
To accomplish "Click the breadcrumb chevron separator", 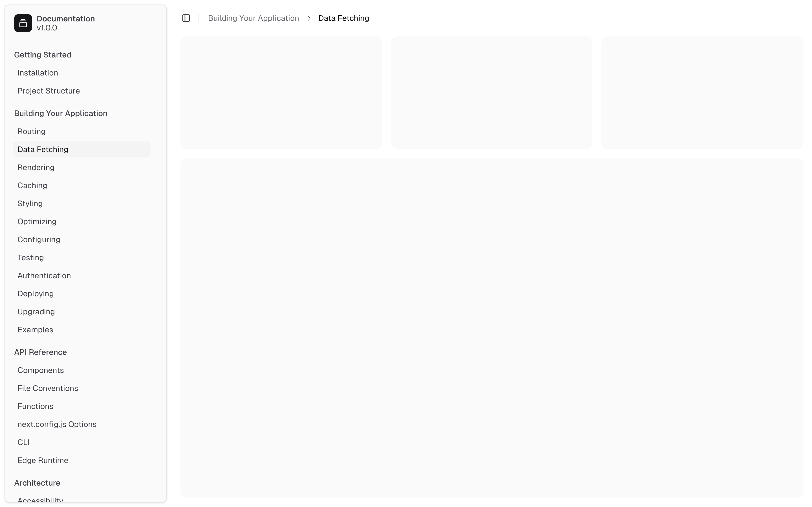I will [309, 18].
